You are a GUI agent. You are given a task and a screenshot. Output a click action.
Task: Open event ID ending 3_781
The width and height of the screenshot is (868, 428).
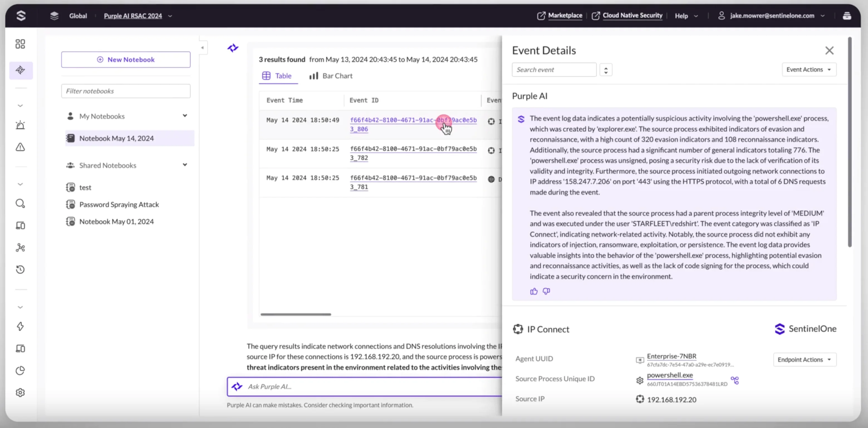413,182
